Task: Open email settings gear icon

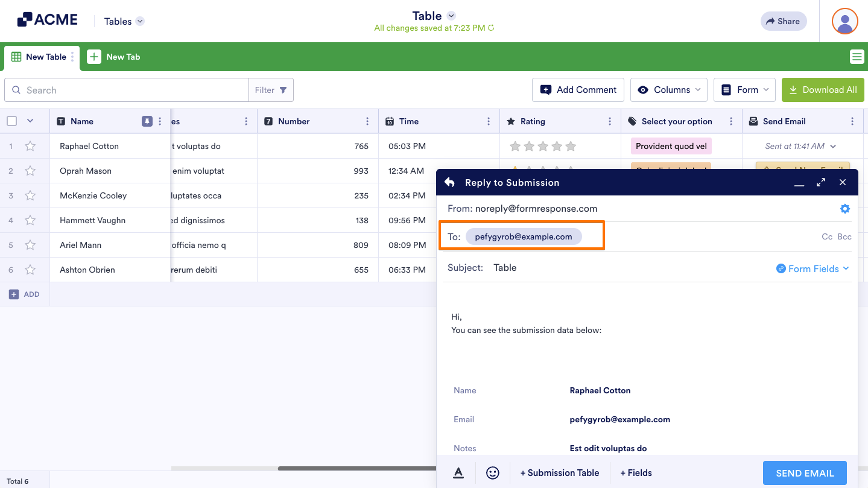Action: coord(845,209)
